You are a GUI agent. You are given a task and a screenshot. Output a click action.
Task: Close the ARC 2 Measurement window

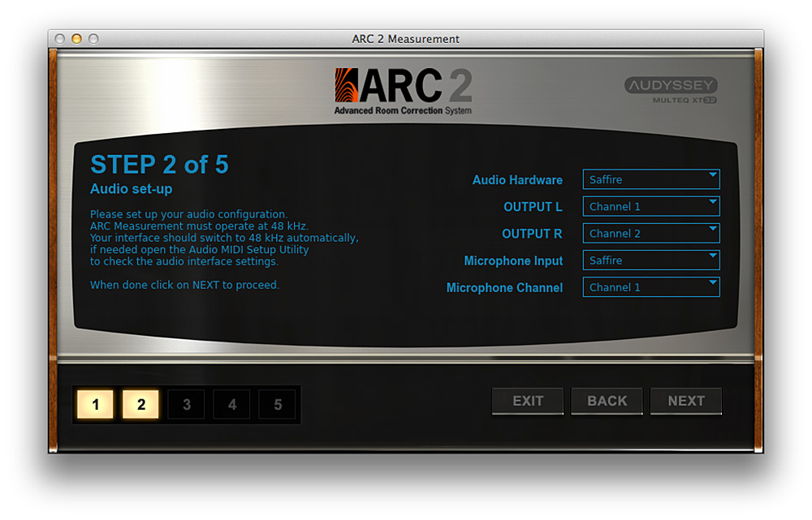(60, 39)
